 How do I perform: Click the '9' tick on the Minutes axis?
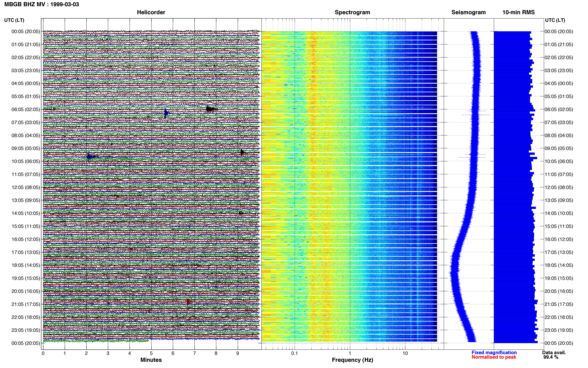238,353
